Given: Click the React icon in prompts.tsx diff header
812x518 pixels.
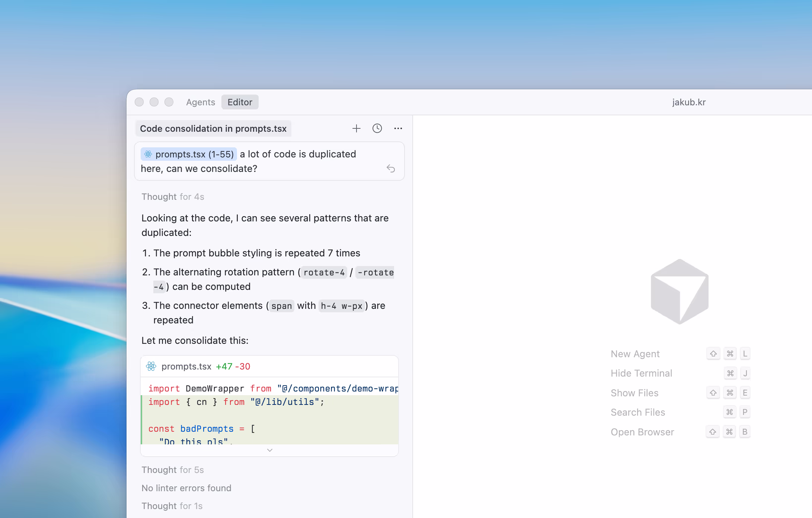Looking at the screenshot, I should click(151, 366).
